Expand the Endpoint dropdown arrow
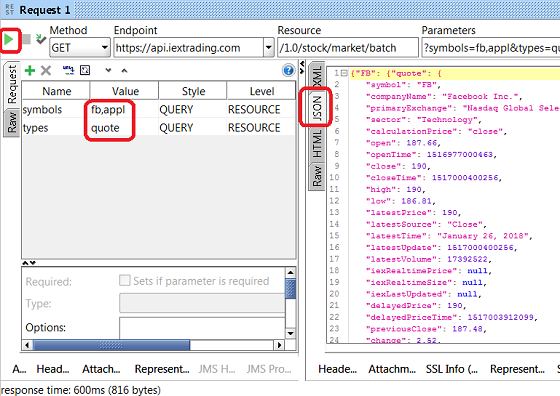 click(269, 48)
